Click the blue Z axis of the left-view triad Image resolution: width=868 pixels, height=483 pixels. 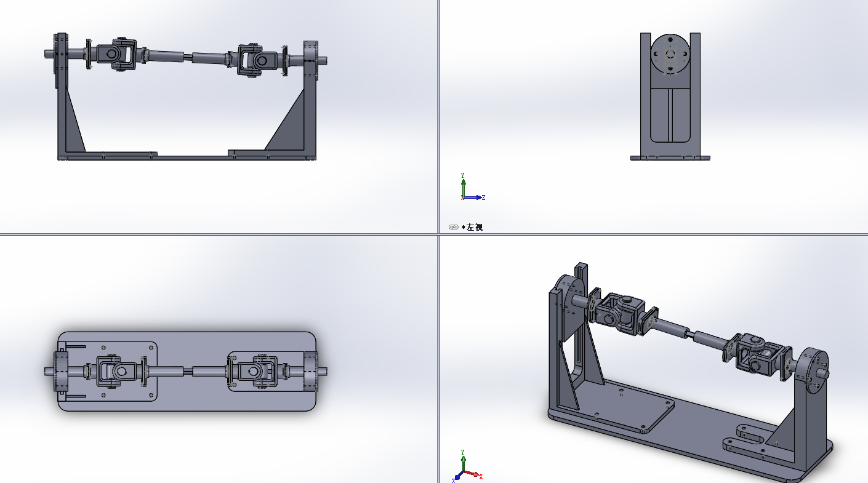474,198
